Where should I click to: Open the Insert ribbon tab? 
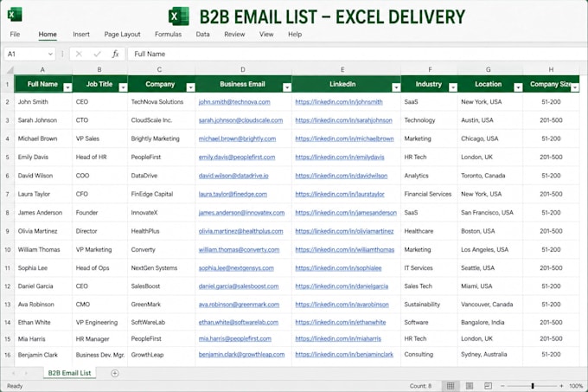pos(81,34)
